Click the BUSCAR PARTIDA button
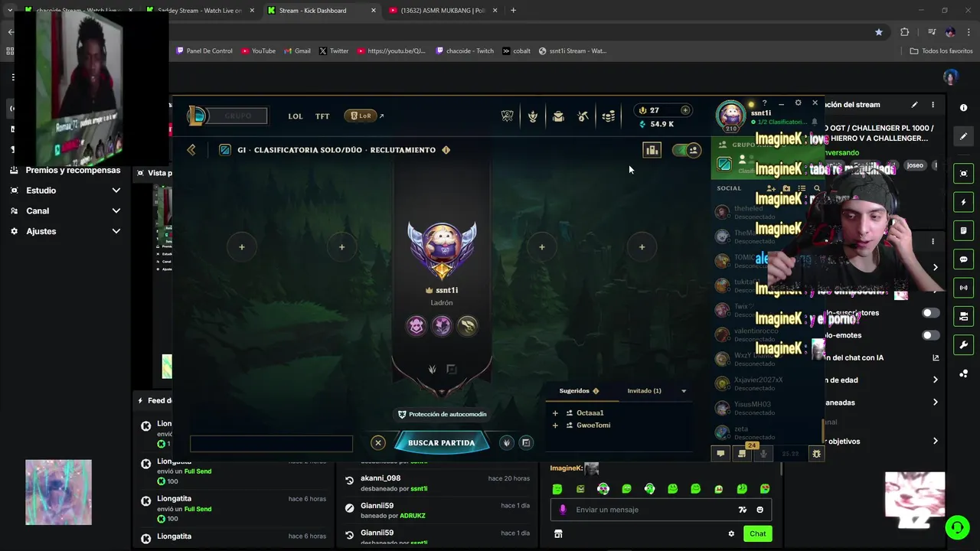Viewport: 980px width, 551px height. pyautogui.click(x=442, y=442)
